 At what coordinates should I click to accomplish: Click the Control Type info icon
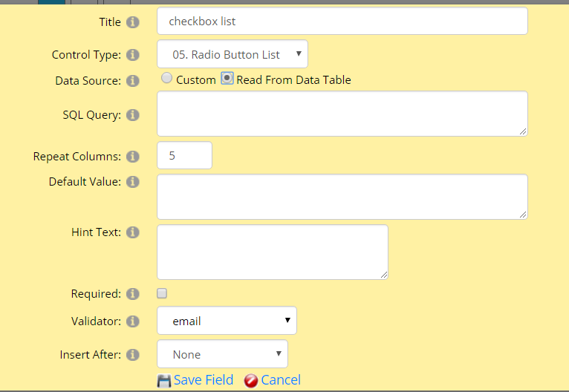pos(133,55)
